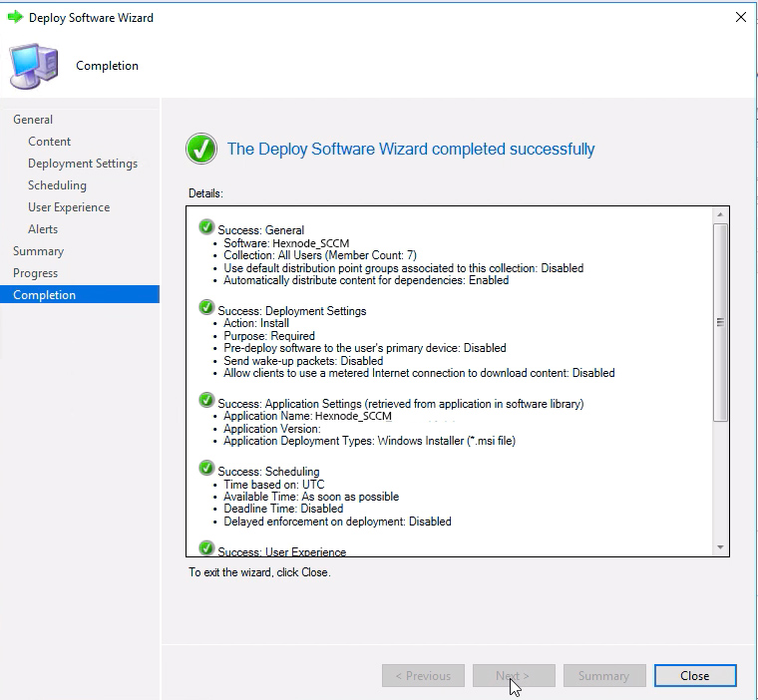Viewport: 758px width, 700px height.
Task: Click the Details box vertical scrollbar thumb
Action: point(720,322)
